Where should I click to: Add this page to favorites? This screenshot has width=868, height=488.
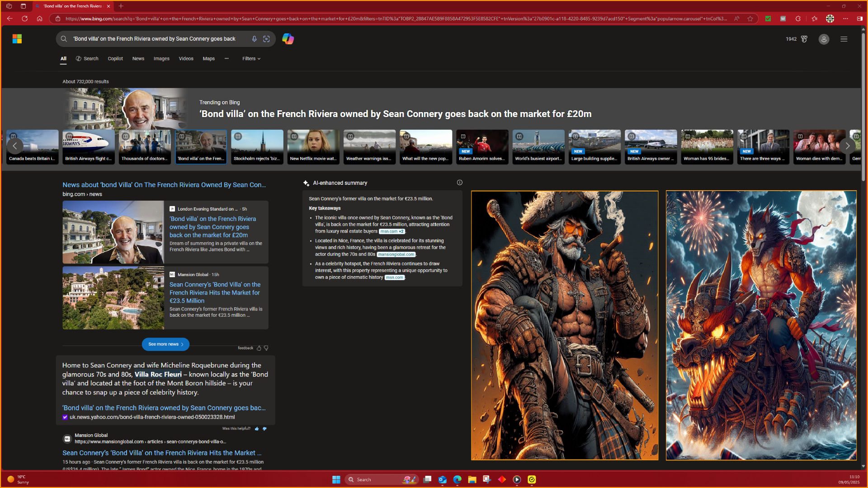(750, 19)
